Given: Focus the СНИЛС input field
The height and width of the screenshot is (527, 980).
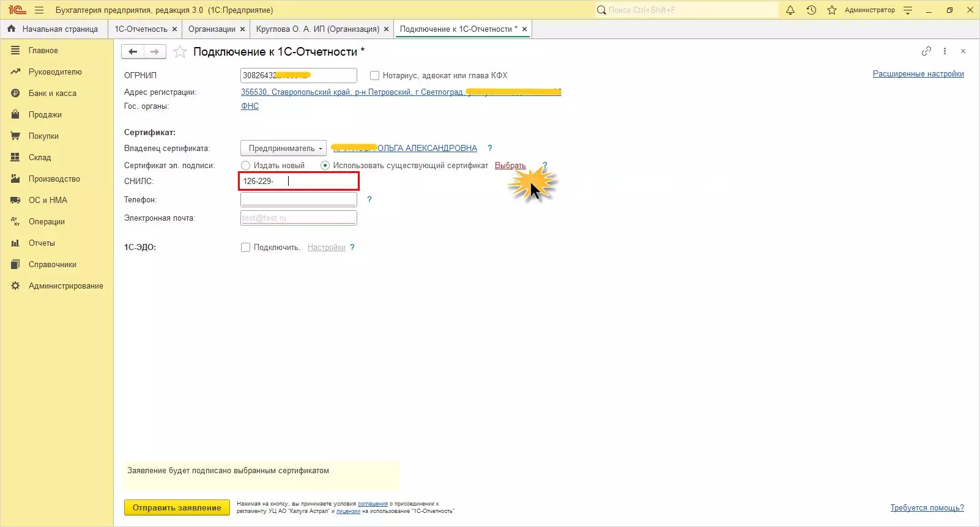Looking at the screenshot, I should click(x=299, y=181).
